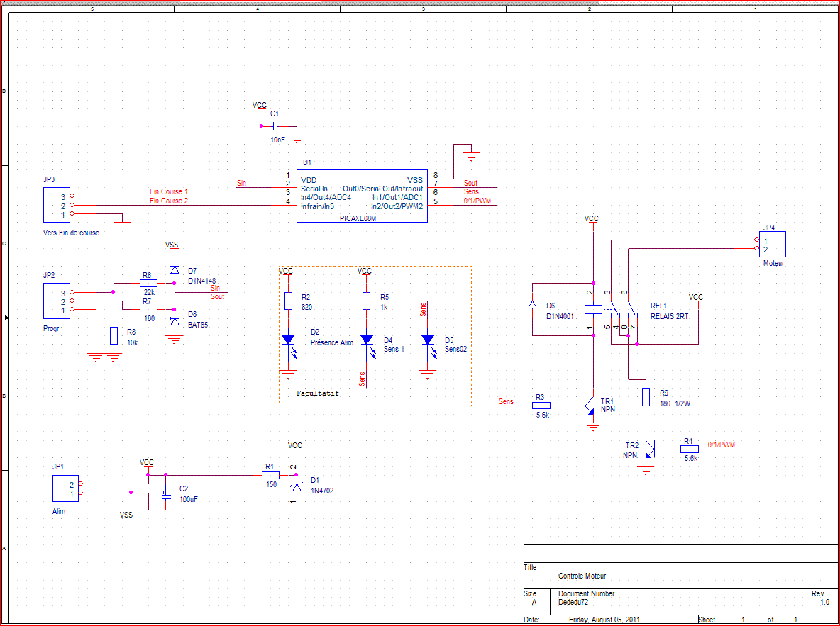The height and width of the screenshot is (626, 840).
Task: Click the 'Serial In' pin name on U1
Action: click(x=314, y=189)
